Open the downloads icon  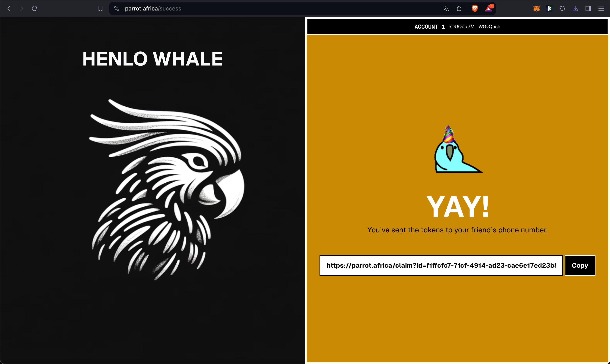pos(575,9)
